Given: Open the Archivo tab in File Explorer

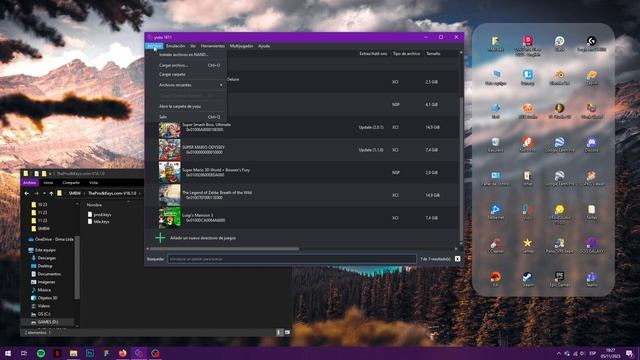Looking at the screenshot, I should [x=30, y=183].
